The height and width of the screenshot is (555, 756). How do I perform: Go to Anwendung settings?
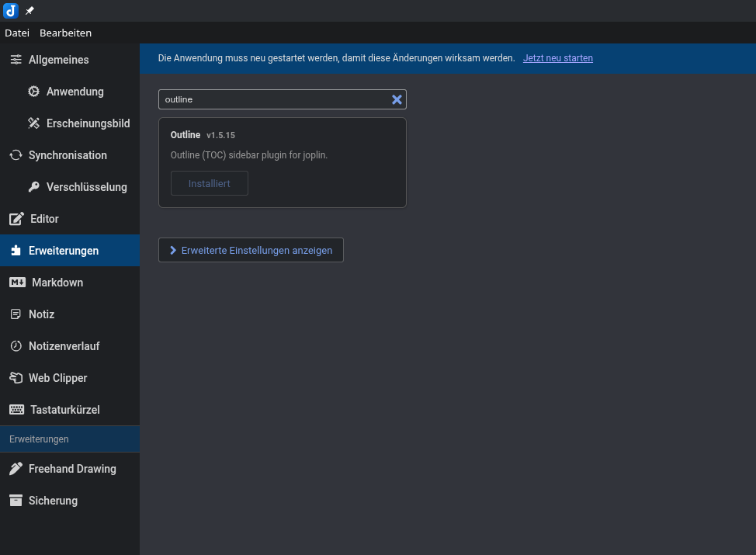[70, 91]
